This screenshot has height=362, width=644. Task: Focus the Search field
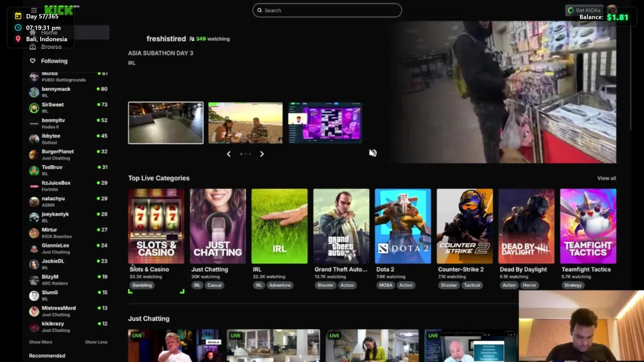[327, 10]
